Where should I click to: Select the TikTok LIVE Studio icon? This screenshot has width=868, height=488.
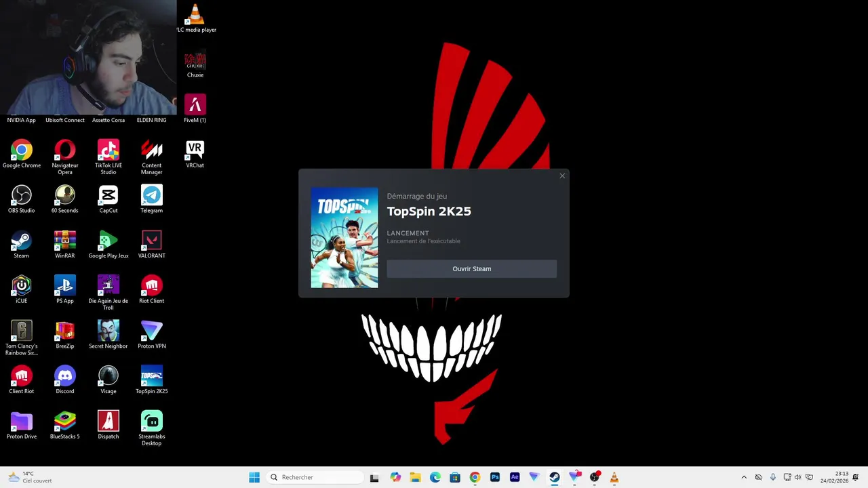(x=108, y=157)
